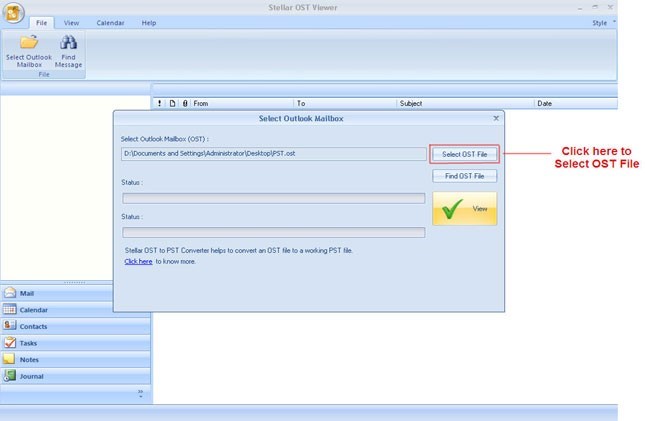Open the Select Outlook Mailbox tool
This screenshot has height=421, width=645.
(29, 52)
